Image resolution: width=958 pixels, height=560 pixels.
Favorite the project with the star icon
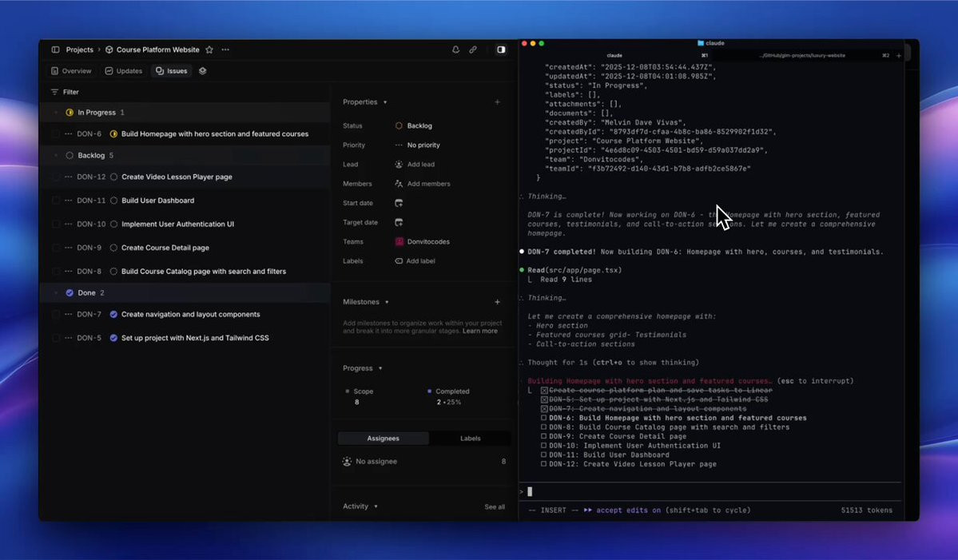click(209, 50)
